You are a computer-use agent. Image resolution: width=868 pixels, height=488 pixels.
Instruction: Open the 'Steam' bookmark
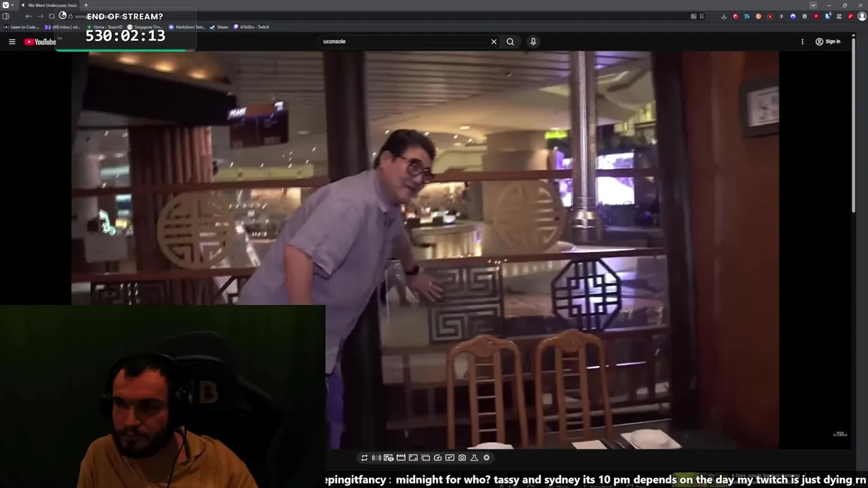219,27
